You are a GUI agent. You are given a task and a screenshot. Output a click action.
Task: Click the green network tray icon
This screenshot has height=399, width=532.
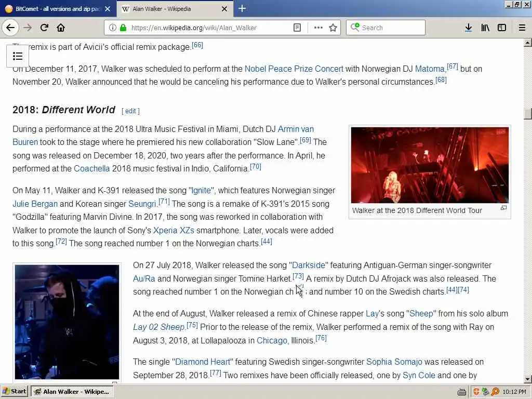486,392
